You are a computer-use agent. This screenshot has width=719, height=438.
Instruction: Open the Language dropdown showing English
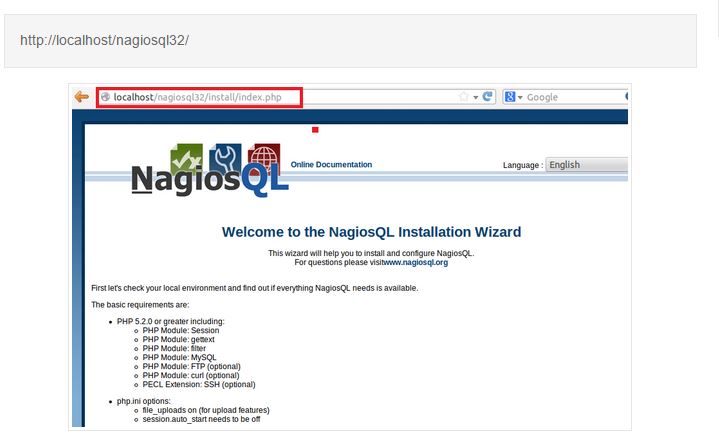586,165
